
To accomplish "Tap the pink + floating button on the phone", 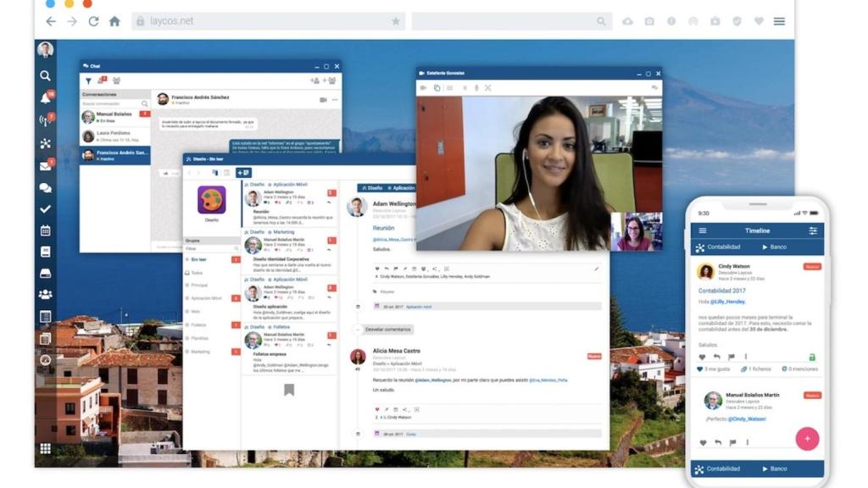I will tap(807, 439).
